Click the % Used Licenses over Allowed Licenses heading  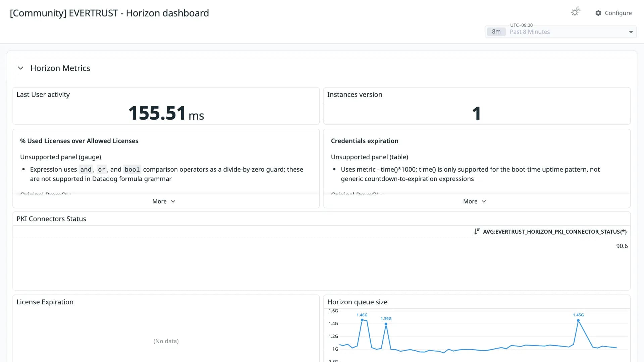[x=79, y=141]
